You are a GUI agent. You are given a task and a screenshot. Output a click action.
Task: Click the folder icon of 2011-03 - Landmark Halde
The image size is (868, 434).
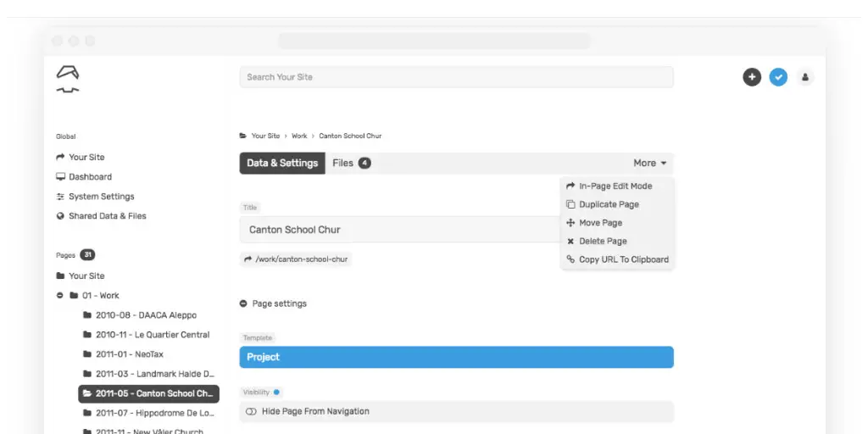tap(87, 374)
